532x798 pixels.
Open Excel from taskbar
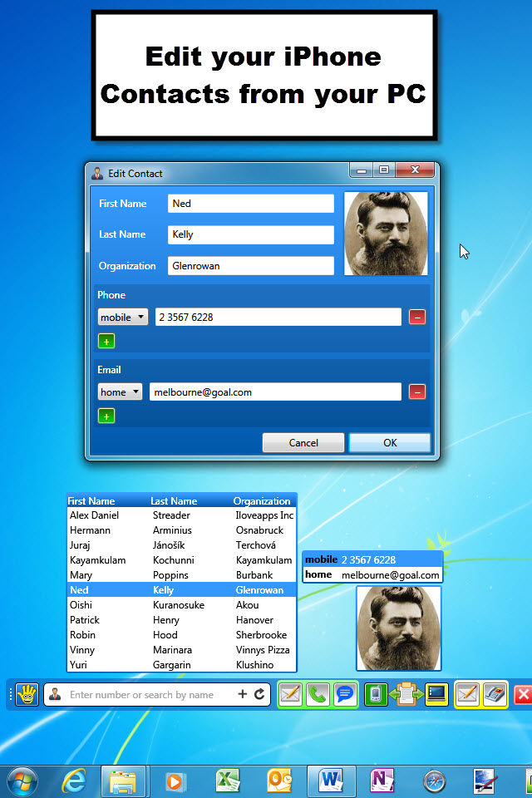click(x=228, y=781)
